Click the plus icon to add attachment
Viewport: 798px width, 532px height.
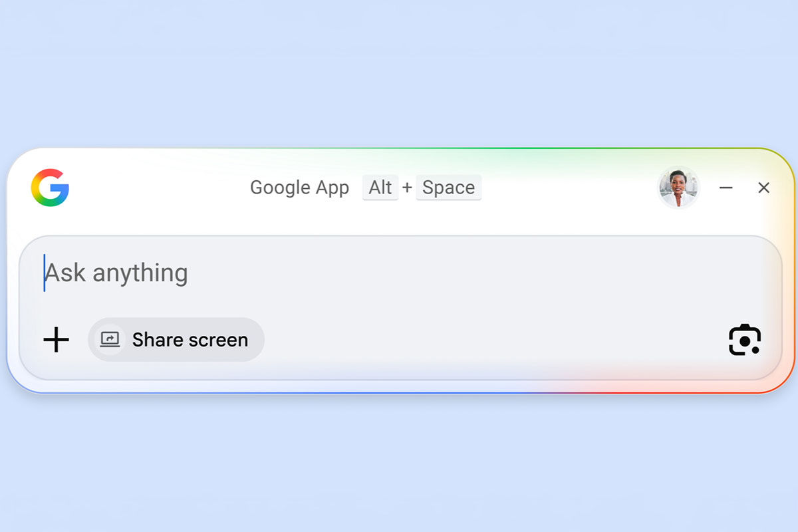[x=57, y=340]
